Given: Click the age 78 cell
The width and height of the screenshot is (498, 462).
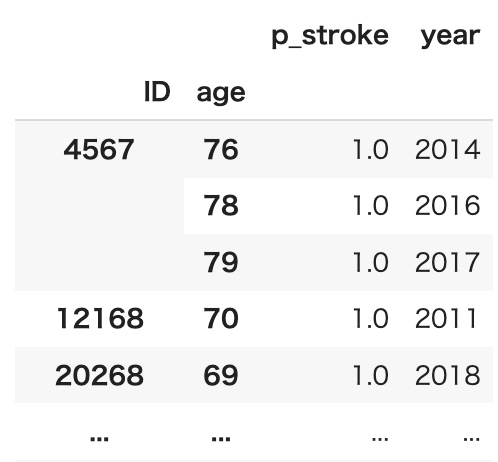Looking at the screenshot, I should point(221,206).
